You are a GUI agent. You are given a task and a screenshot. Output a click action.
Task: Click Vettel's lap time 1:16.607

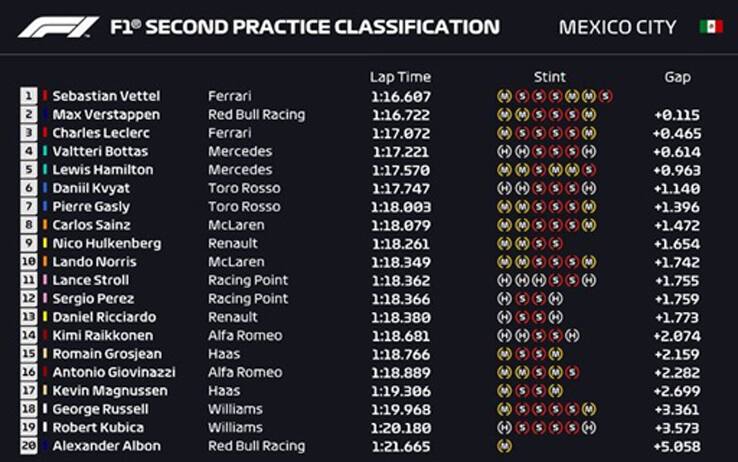tap(400, 96)
